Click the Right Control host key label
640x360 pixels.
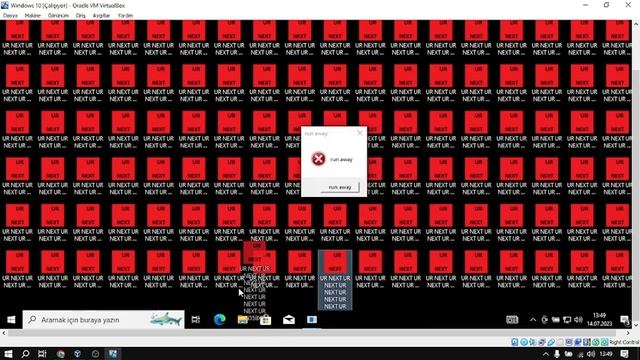(x=624, y=342)
